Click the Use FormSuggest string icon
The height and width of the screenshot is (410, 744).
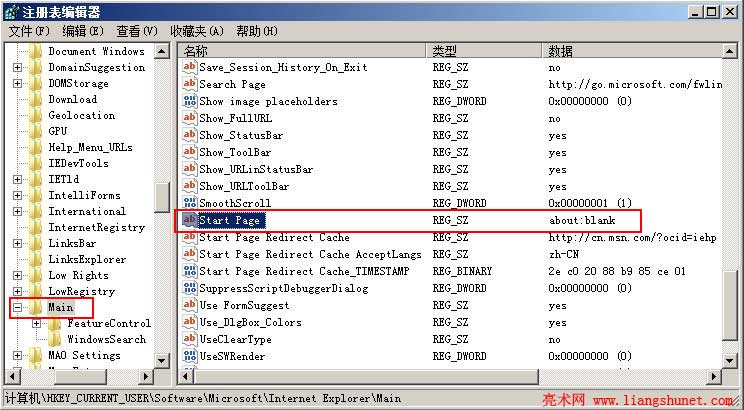pos(190,305)
